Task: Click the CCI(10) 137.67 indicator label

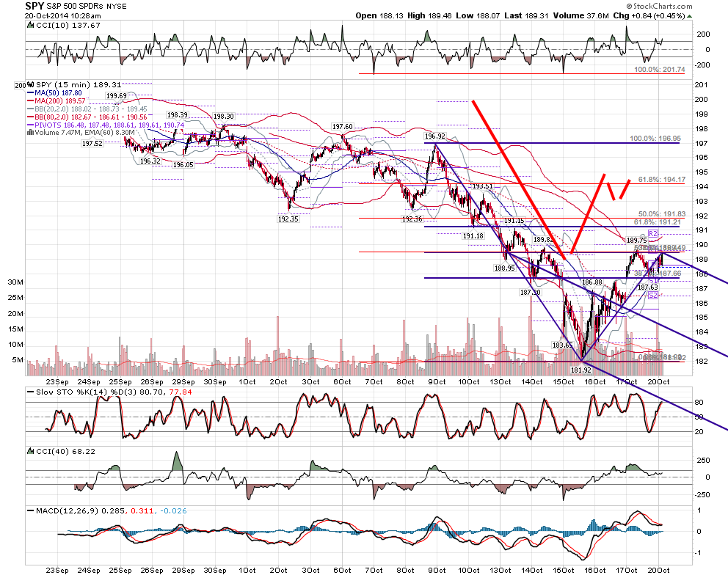Action: [x=68, y=26]
